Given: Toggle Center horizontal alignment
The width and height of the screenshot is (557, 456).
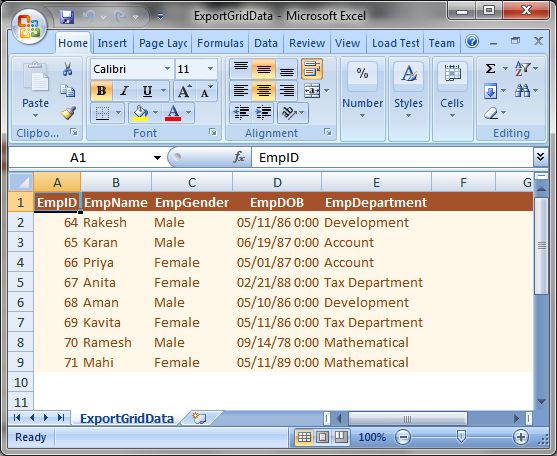Looking at the screenshot, I should tap(264, 91).
